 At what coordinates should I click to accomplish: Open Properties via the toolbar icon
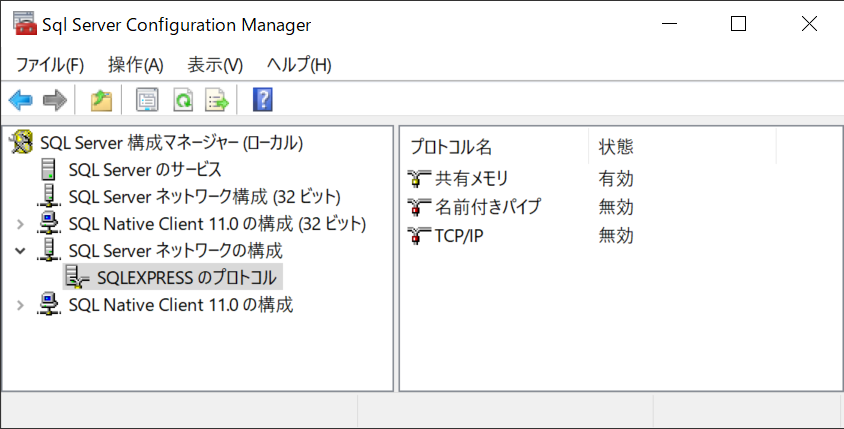point(148,100)
